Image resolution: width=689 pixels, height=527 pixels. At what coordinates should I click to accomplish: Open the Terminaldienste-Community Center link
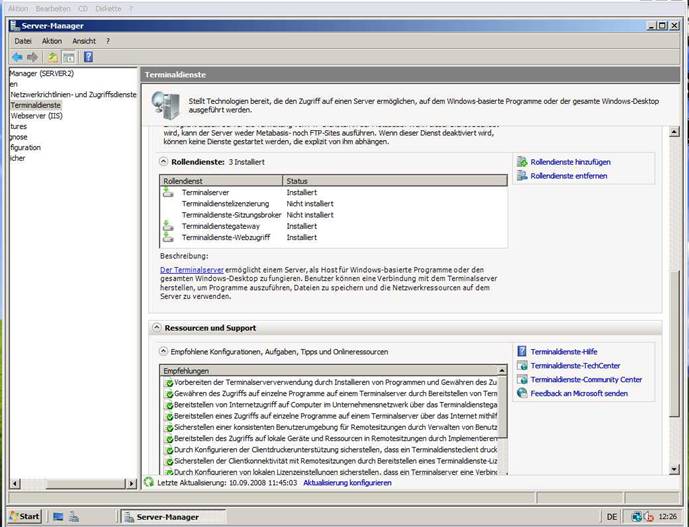586,379
